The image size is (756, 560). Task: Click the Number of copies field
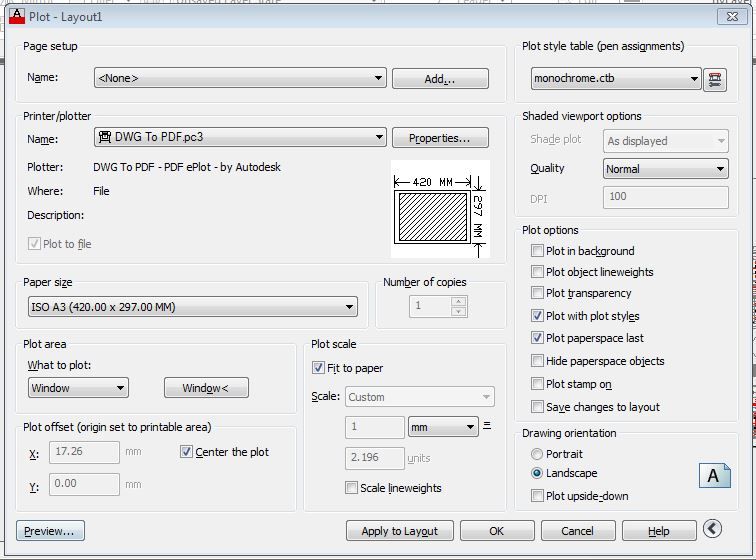[430, 306]
